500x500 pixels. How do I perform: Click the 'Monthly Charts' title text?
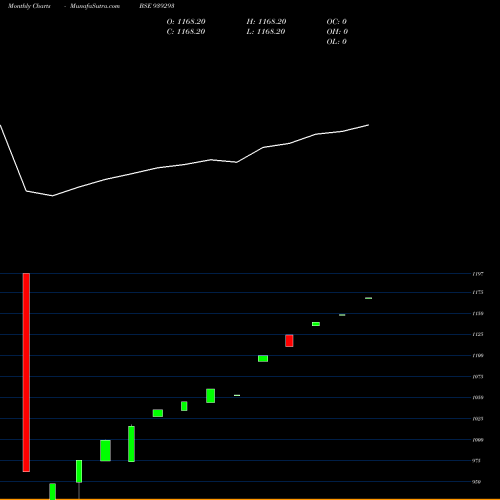click(x=29, y=6)
